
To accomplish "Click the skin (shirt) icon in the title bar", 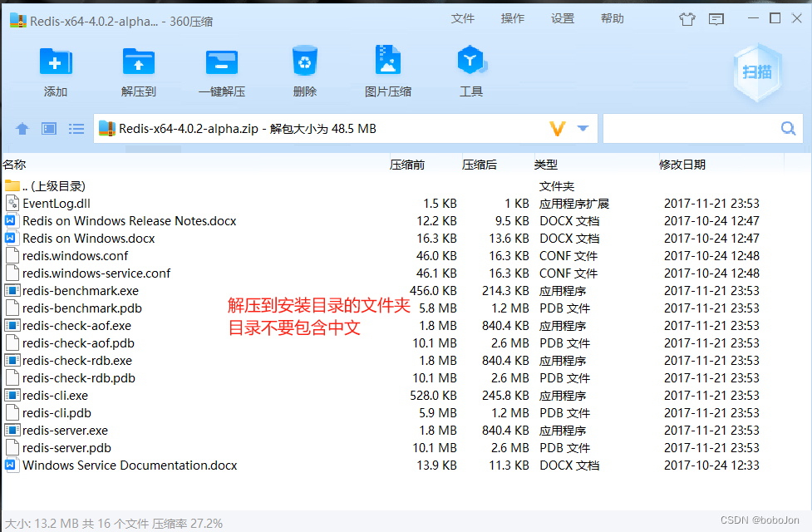I will click(x=687, y=20).
